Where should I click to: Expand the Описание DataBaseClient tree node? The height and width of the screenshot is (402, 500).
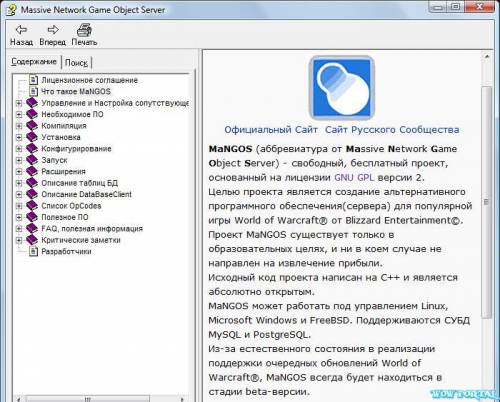coord(19,194)
